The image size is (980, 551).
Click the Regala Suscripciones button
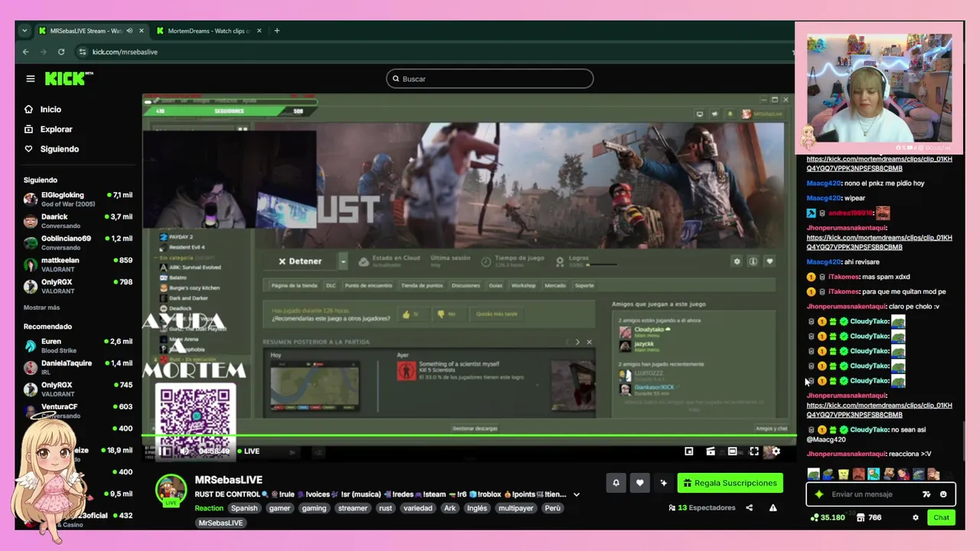pos(730,483)
